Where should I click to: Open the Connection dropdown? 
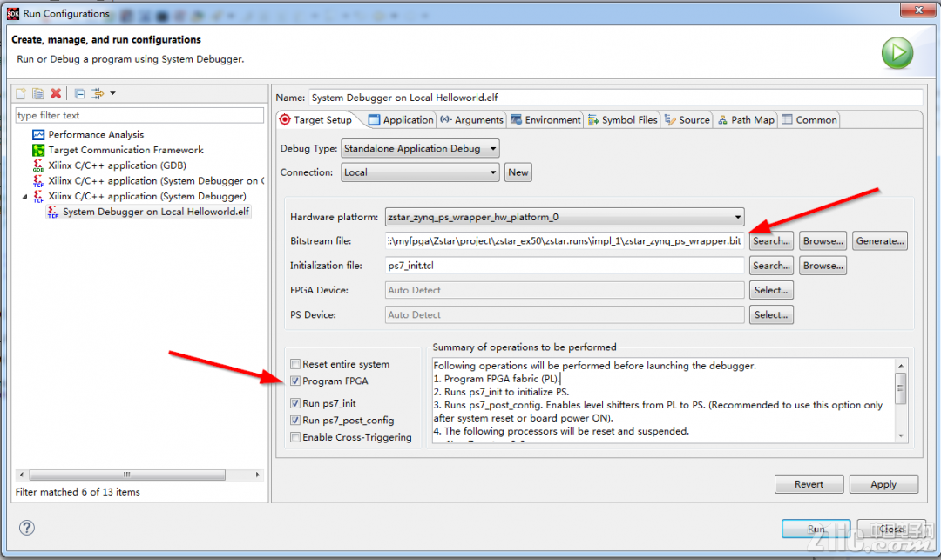(x=420, y=172)
